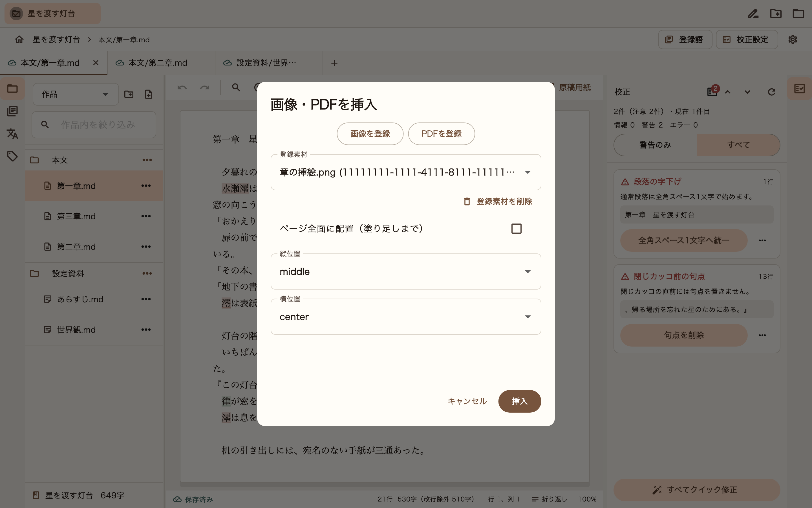
Task: Open more options for あらすじ.md
Action: (x=146, y=299)
